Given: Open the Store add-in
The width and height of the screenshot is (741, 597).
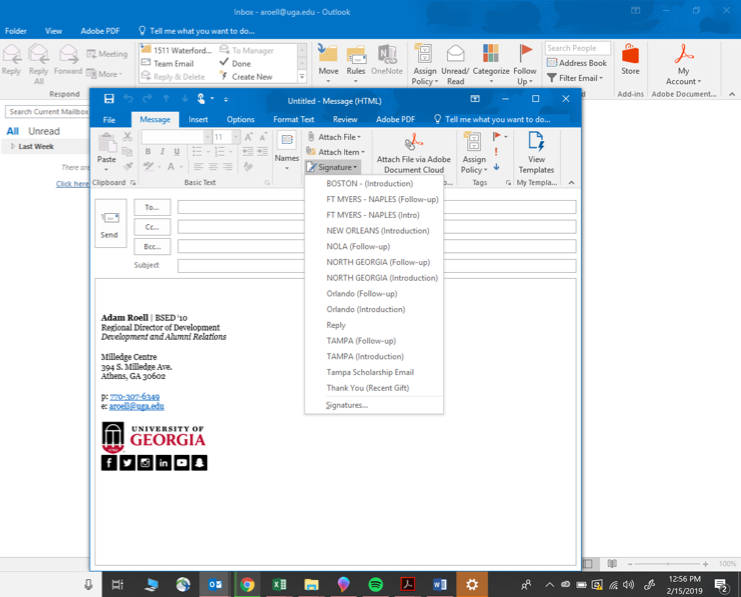Looking at the screenshot, I should 630,60.
